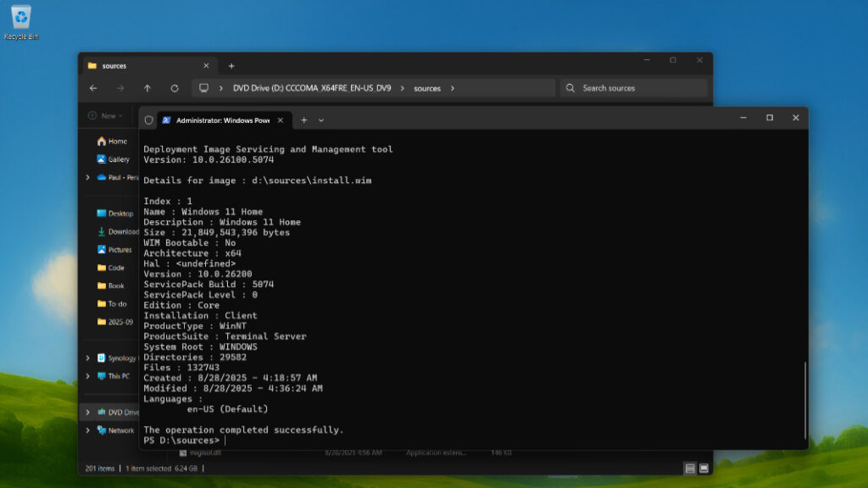Click the back arrow in File Explorer
This screenshot has height=488, width=868.
94,88
